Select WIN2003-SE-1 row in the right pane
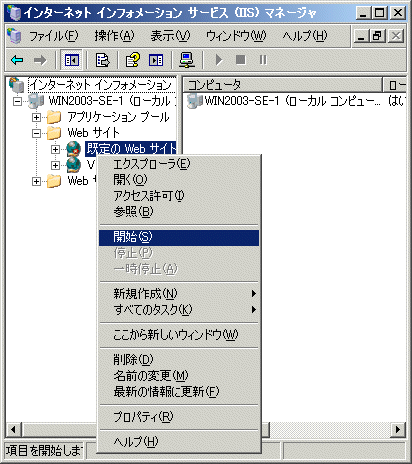This screenshot has height=464, width=412. (x=296, y=101)
